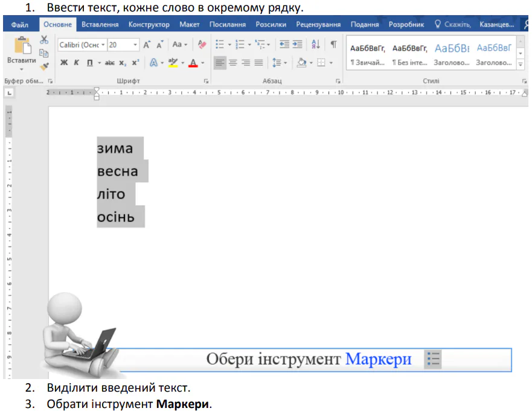
Task: Open the Вставлення ribbon tab
Action: (x=100, y=25)
